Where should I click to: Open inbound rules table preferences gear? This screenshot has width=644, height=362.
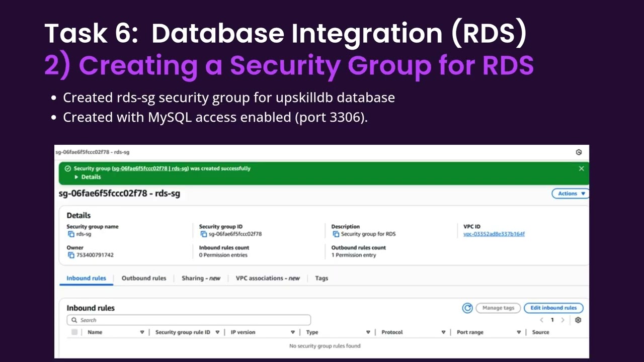point(578,320)
